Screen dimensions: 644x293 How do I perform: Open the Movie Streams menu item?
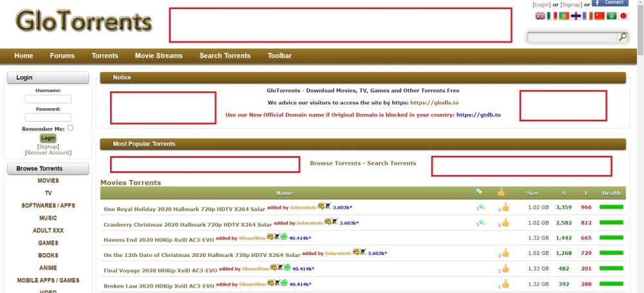click(158, 56)
